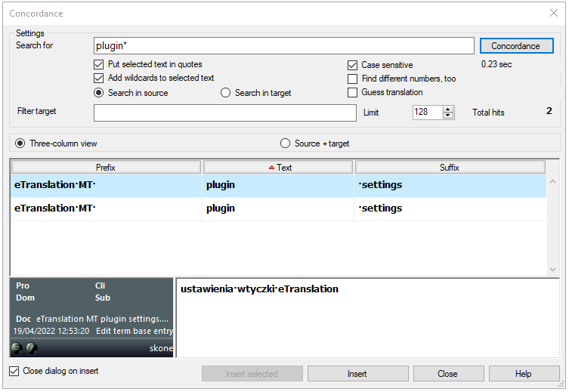Viewport: 569px width, 392px height.
Task: Click the Concordance search button
Action: click(516, 46)
